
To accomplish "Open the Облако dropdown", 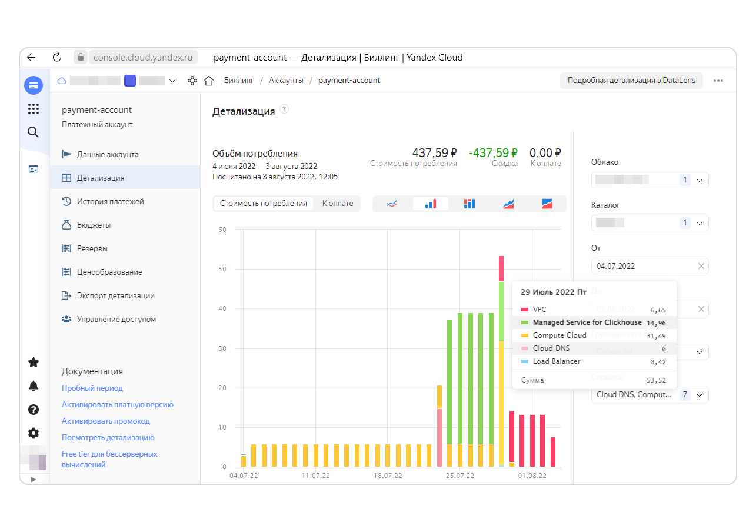I will 650,180.
